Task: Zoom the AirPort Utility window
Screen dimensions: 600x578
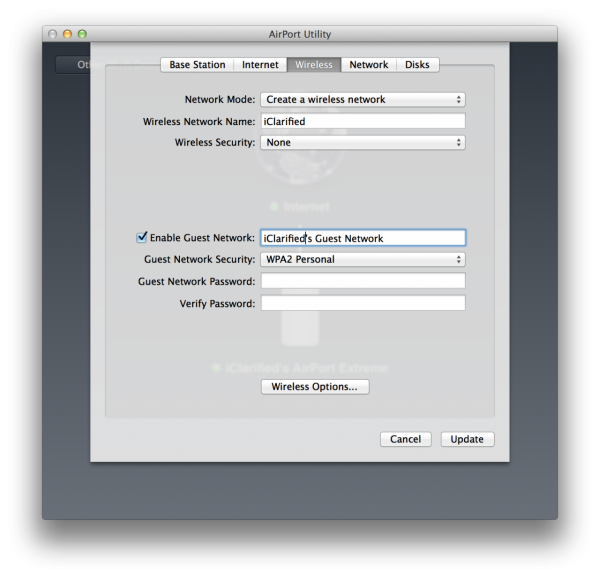Action: (82, 34)
